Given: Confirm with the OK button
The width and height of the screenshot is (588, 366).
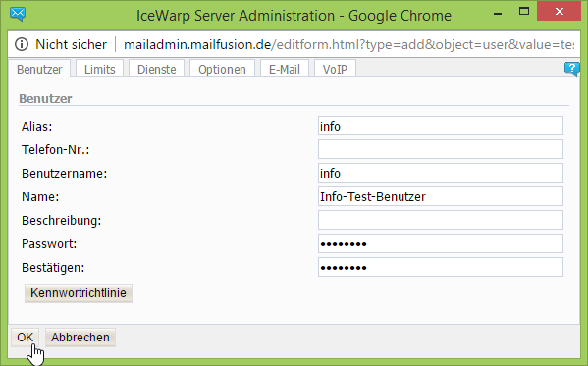Looking at the screenshot, I should [x=26, y=338].
